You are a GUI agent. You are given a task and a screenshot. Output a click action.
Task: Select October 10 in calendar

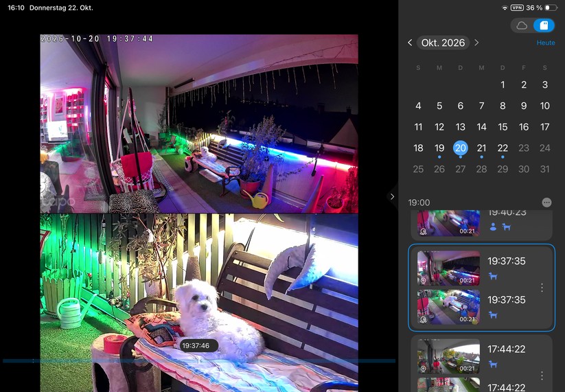pos(545,106)
